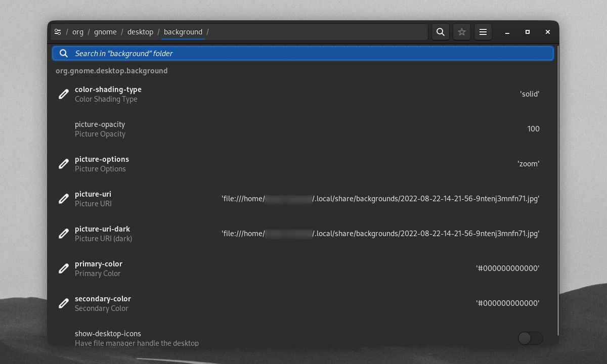Open the picture-uri key row
607x364 pixels.
[x=302, y=199]
